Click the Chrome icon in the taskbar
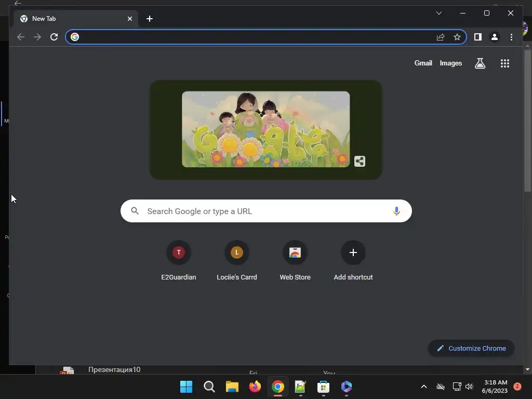Image resolution: width=532 pixels, height=399 pixels. tap(277, 387)
